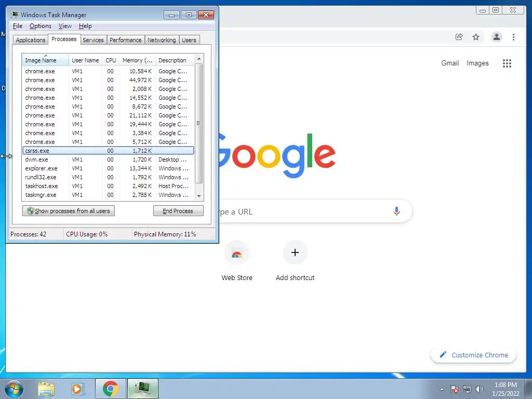The height and width of the screenshot is (399, 532).
Task: Select the dwm.exe process row
Action: point(108,159)
